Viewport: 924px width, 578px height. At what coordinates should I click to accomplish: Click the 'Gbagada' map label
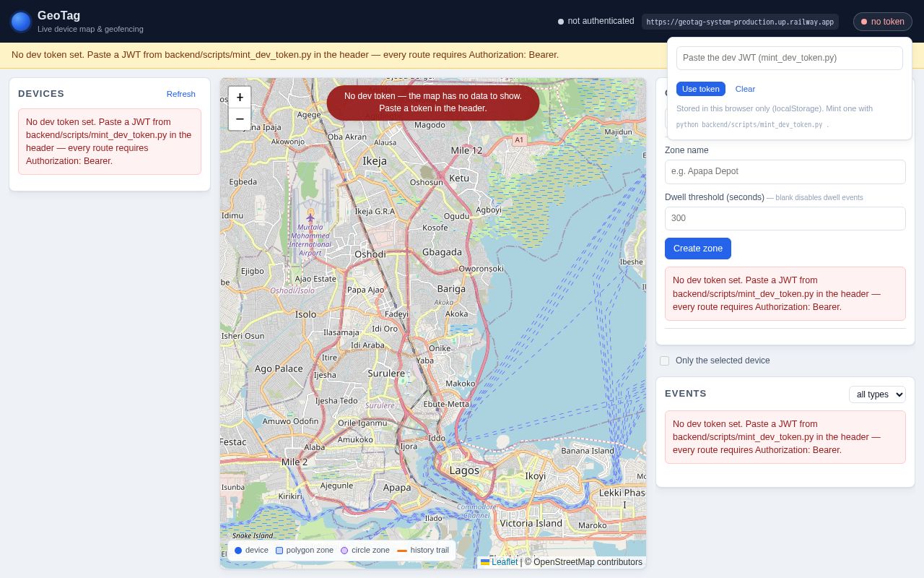tap(442, 252)
